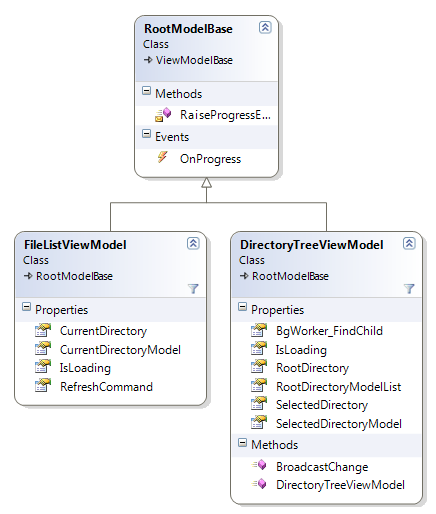Viewport: 436px width, 514px height.
Task: Collapse DirectoryTreeViewModel Properties section
Action: pos(242,307)
